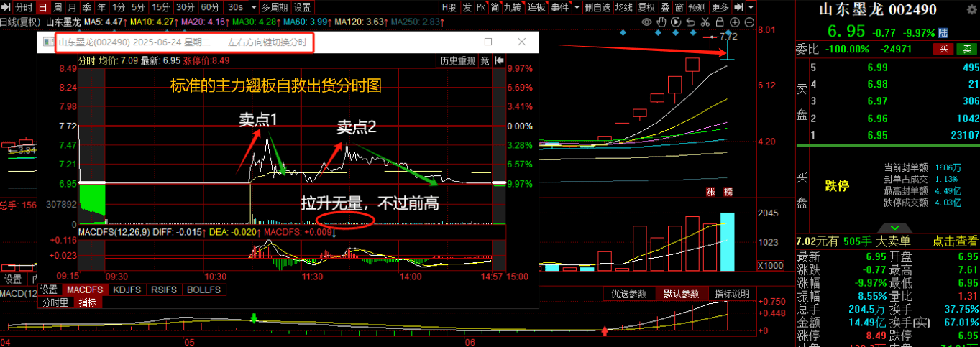Click 历史重现 in the popup
The image size is (980, 347).
(457, 61)
